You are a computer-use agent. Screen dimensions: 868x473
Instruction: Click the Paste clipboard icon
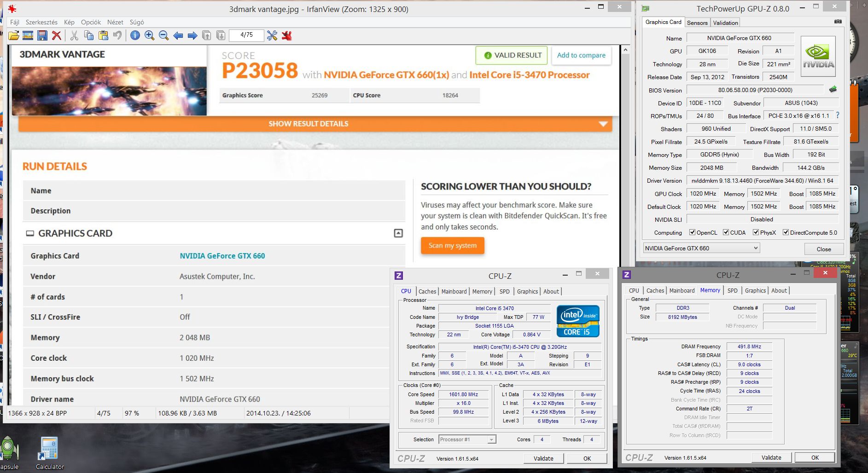click(x=103, y=35)
